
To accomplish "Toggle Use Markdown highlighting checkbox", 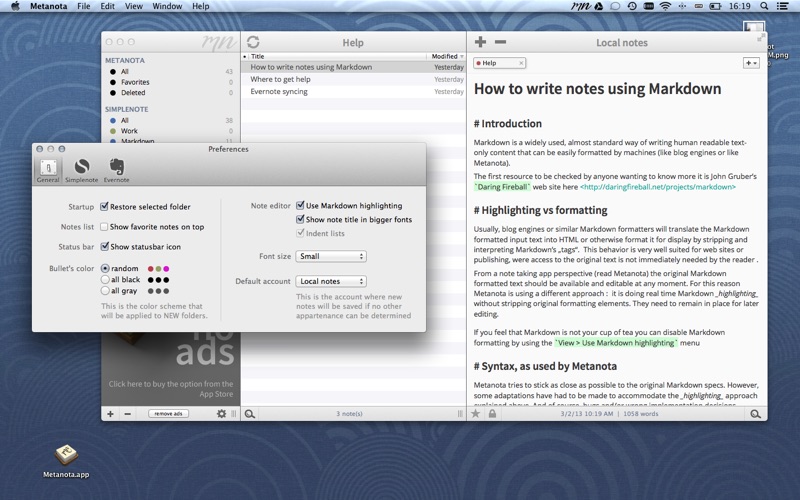I will click(x=300, y=206).
